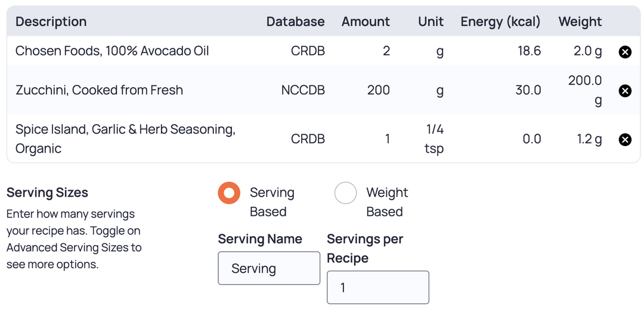Click the Weight column header

[580, 21]
